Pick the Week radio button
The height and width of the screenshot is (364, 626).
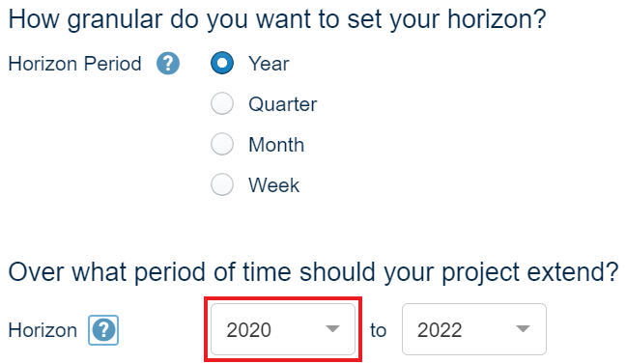pyautogui.click(x=222, y=184)
